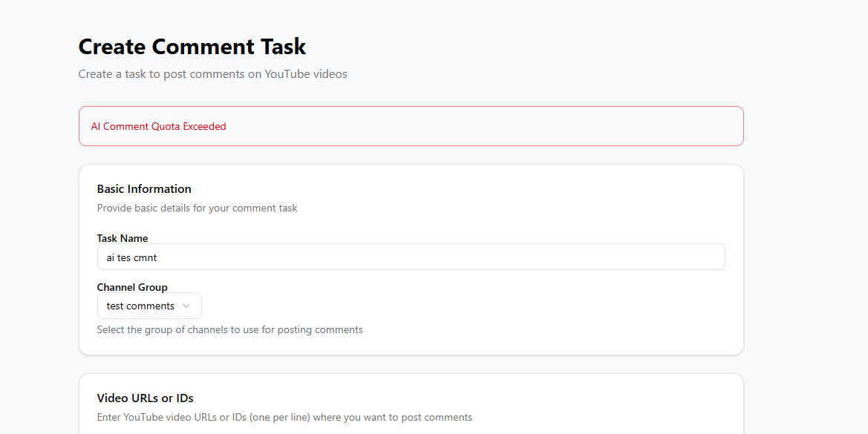Click the 'Provide basic details' description
This screenshot has height=434, width=868.
(x=197, y=208)
